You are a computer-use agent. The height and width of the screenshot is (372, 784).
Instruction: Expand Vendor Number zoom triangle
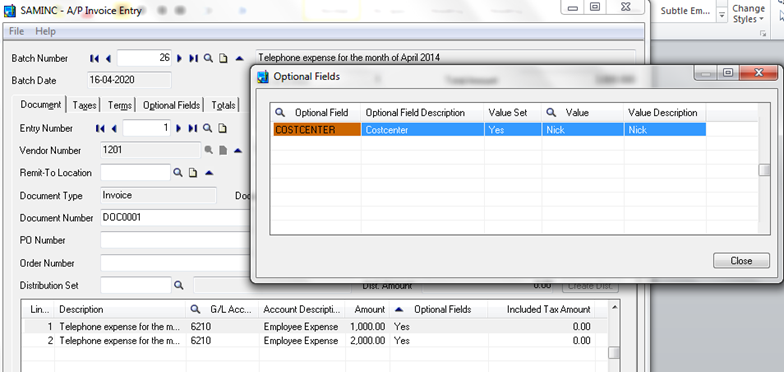coord(238,150)
